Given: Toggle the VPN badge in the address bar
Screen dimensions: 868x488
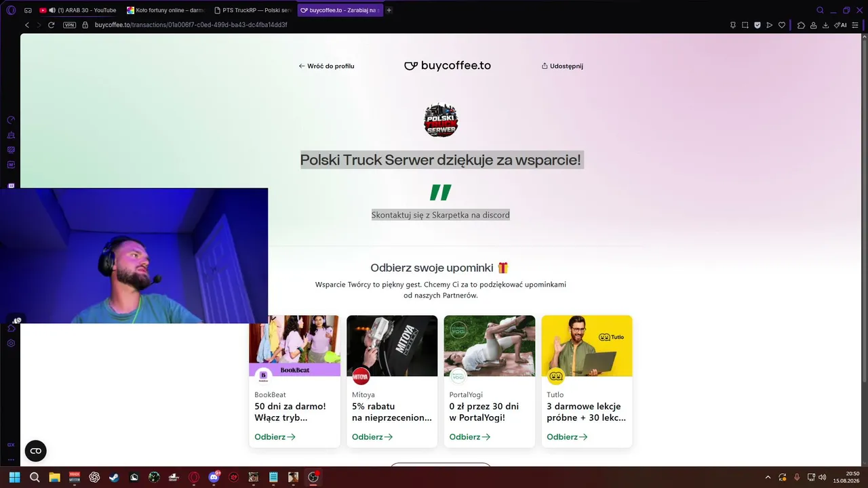Looking at the screenshot, I should click(x=69, y=25).
